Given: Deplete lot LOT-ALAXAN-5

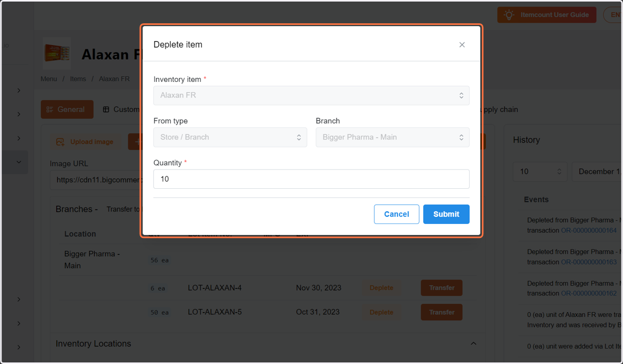Looking at the screenshot, I should click(381, 312).
